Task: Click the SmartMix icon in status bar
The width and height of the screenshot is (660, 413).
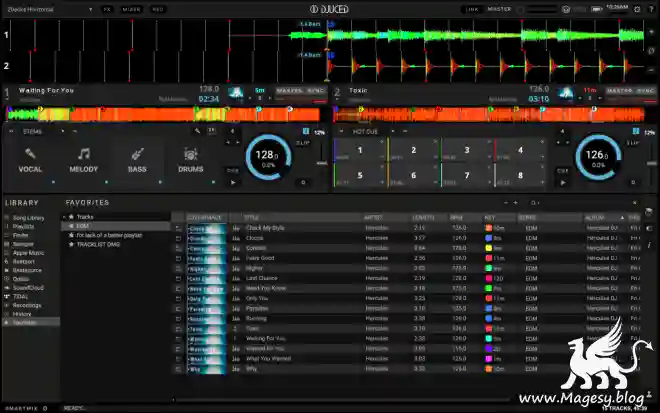Action: 45,408
